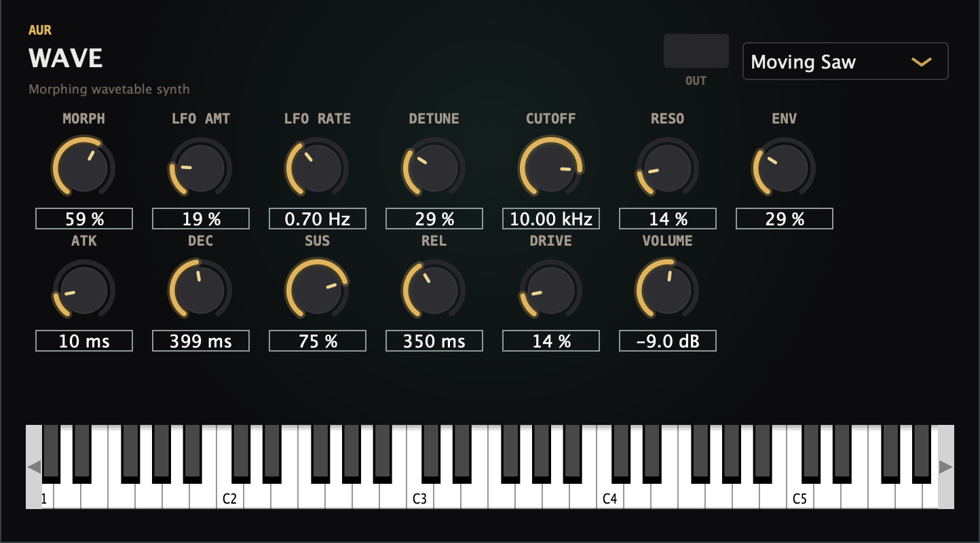Select the LFO AMT value field 19 %
Image resolution: width=980 pixels, height=543 pixels.
coord(201,219)
